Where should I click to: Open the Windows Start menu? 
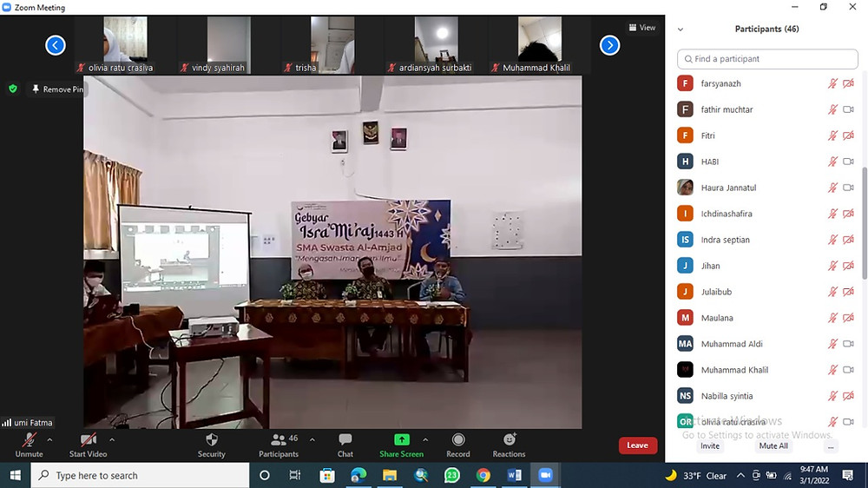point(15,475)
